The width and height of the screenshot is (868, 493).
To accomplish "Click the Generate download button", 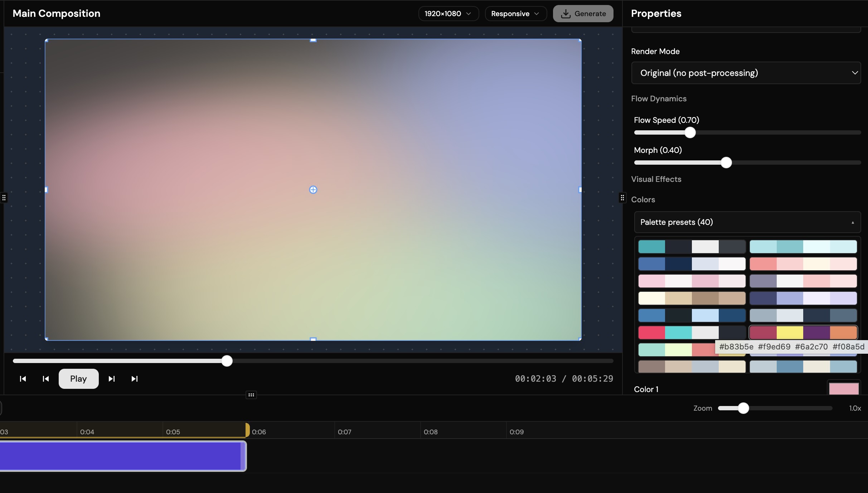I will pyautogui.click(x=583, y=14).
